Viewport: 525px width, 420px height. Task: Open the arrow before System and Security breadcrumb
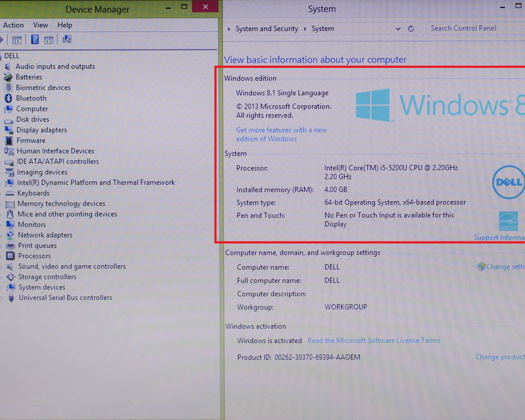pos(229,29)
